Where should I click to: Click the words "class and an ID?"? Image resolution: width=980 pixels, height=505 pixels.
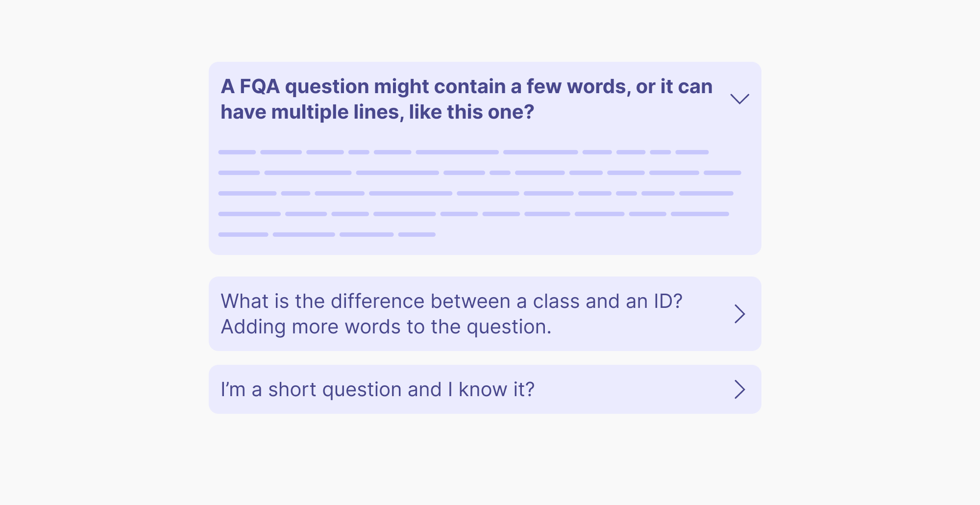point(608,301)
